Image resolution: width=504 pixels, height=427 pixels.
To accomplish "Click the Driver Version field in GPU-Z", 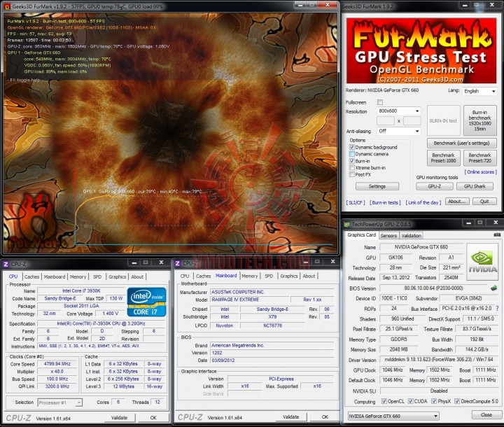I will tap(439, 360).
